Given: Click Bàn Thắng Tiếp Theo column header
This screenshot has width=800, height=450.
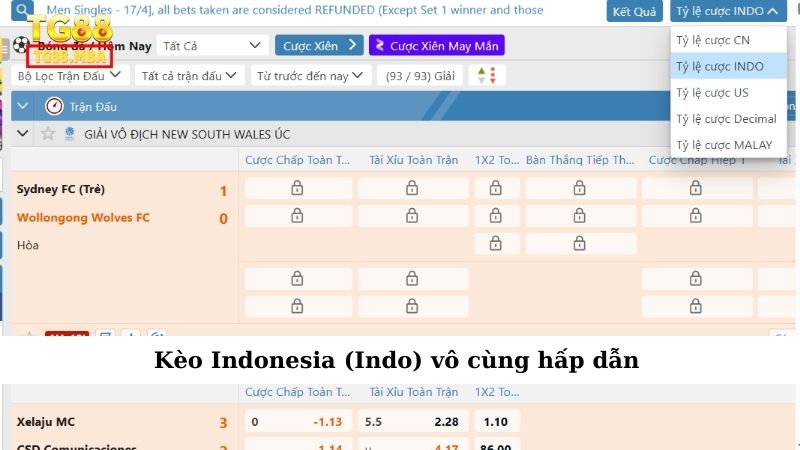Looking at the screenshot, I should point(580,160).
